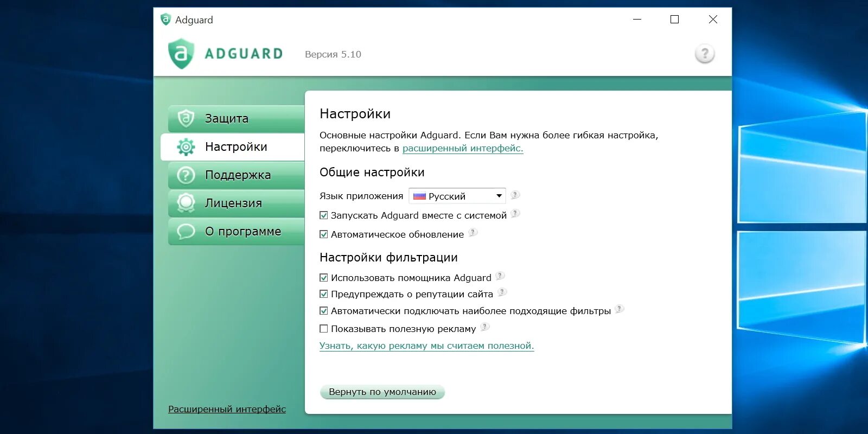868x434 pixels.
Task: Click the badge icon beside Лицензия
Action: 186,203
